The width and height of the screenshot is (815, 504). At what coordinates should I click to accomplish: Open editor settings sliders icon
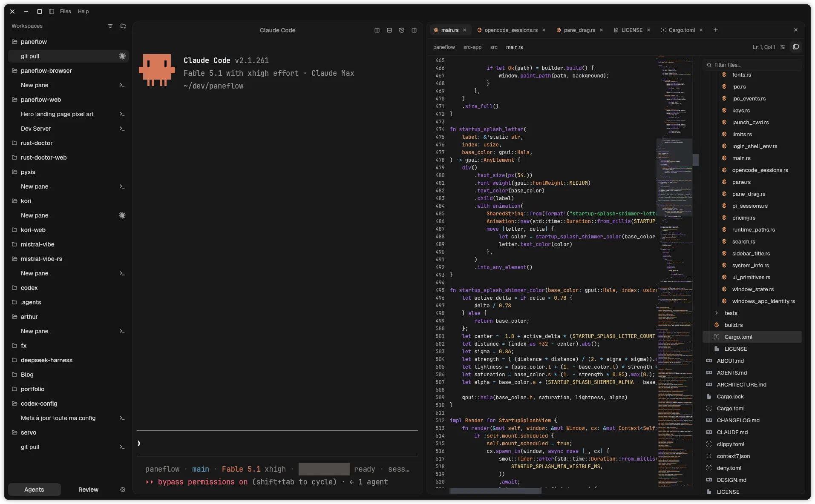783,47
